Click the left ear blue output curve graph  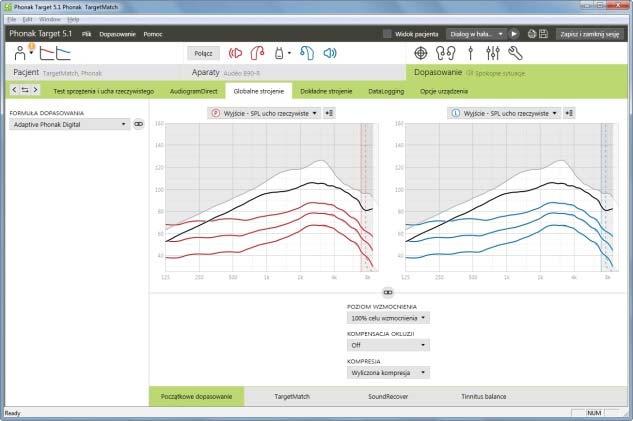(x=509, y=197)
